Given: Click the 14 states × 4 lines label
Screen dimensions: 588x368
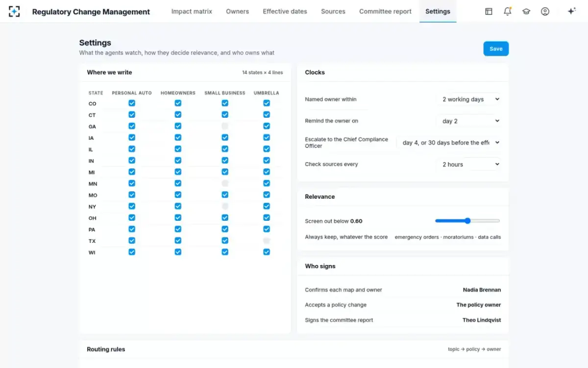Looking at the screenshot, I should click(x=263, y=73).
